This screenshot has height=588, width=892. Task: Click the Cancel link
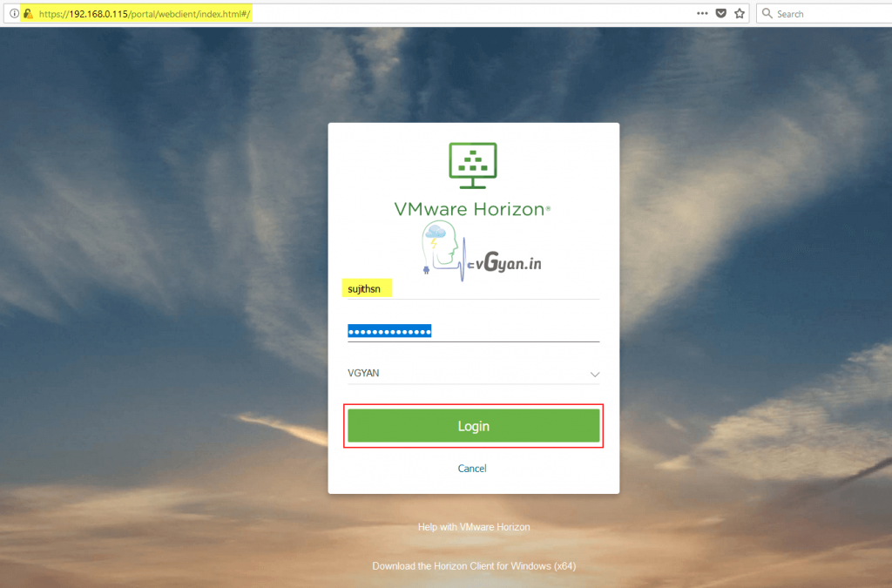472,468
